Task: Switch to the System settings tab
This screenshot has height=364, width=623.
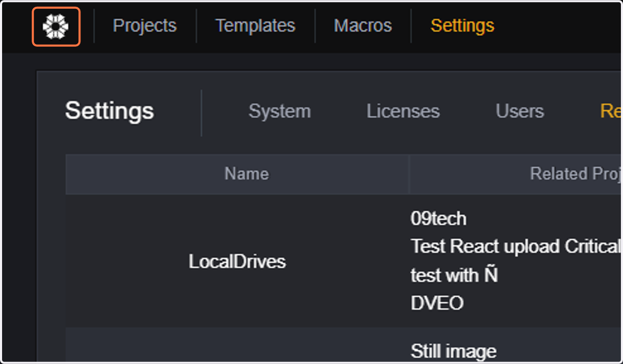Action: click(x=279, y=111)
